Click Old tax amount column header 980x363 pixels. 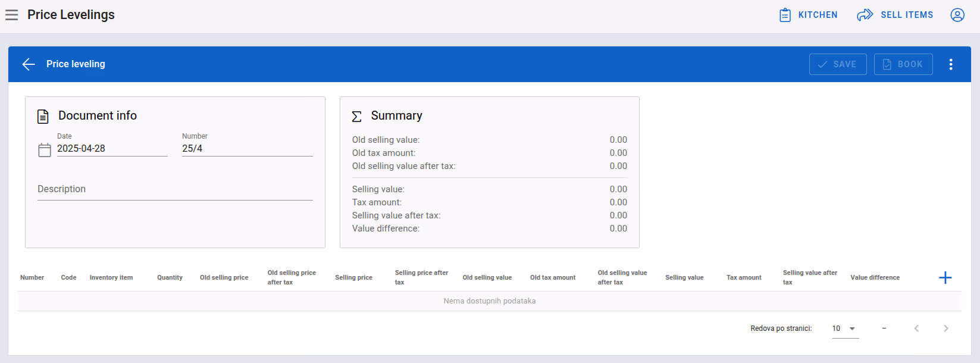tap(553, 277)
